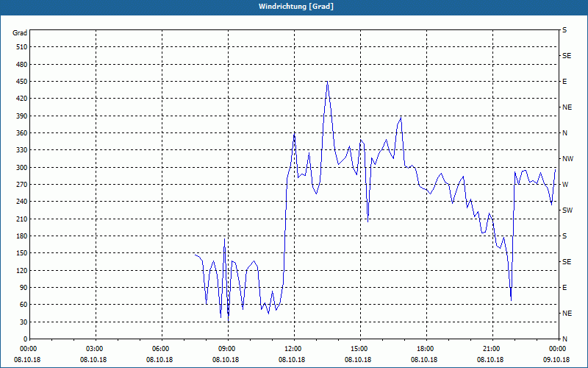Select the 06:00 time axis label
This screenshot has width=588, height=368.
point(161,349)
